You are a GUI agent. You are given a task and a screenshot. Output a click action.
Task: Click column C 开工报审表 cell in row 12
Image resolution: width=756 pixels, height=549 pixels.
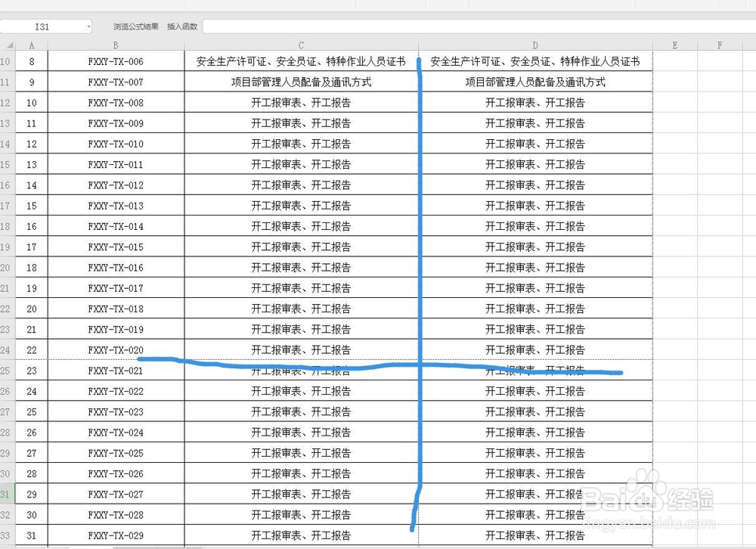coord(302,102)
